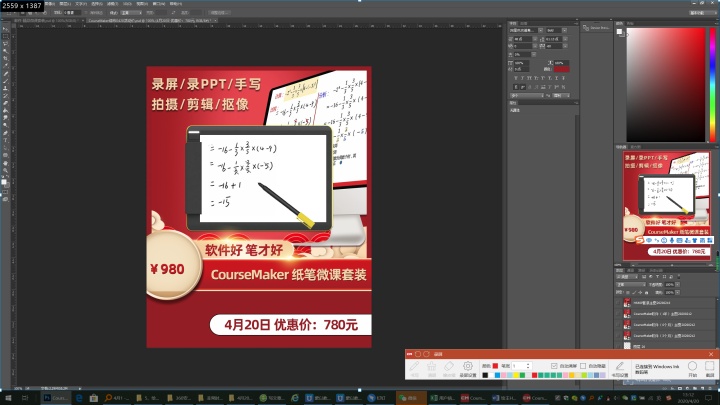Click the rainbow hue slider strip
Image resolution: width=720 pixels, height=405 pixels.
coord(713,84)
